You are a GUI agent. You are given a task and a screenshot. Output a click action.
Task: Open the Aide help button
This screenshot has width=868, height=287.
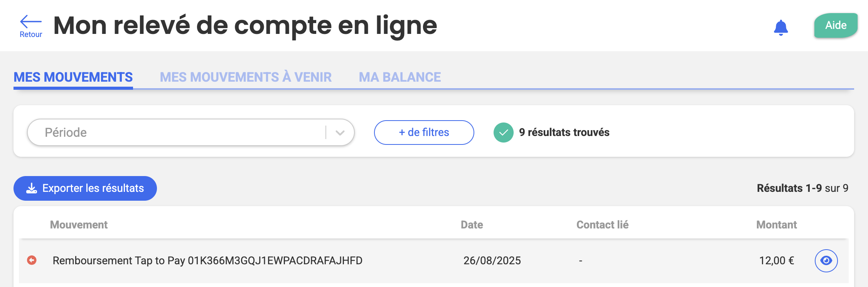pyautogui.click(x=836, y=25)
